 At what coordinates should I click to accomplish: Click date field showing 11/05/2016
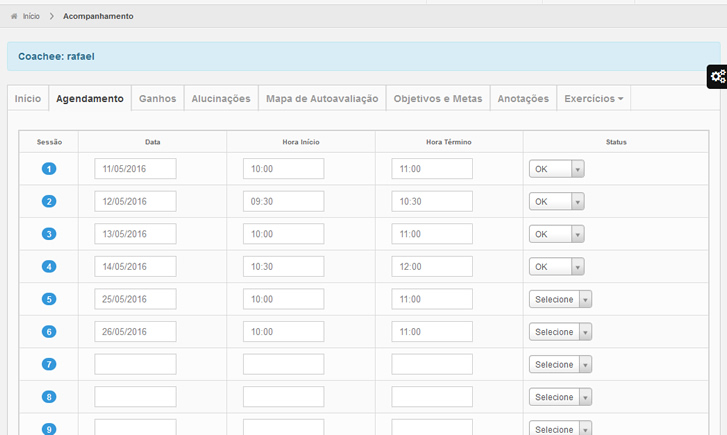click(x=135, y=169)
